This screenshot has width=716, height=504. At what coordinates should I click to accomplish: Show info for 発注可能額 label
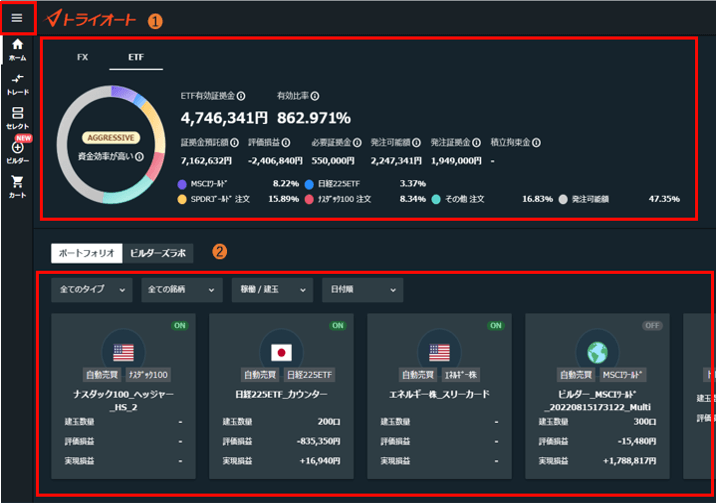[x=416, y=143]
